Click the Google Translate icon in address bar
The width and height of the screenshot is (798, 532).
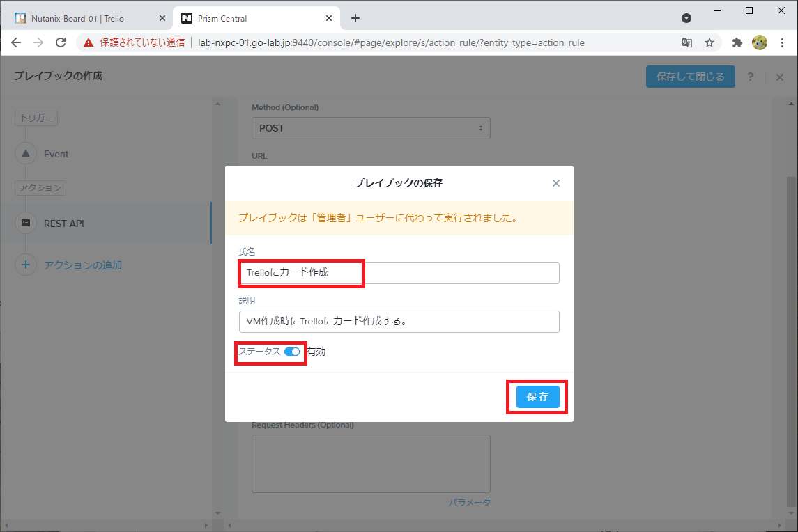687,42
